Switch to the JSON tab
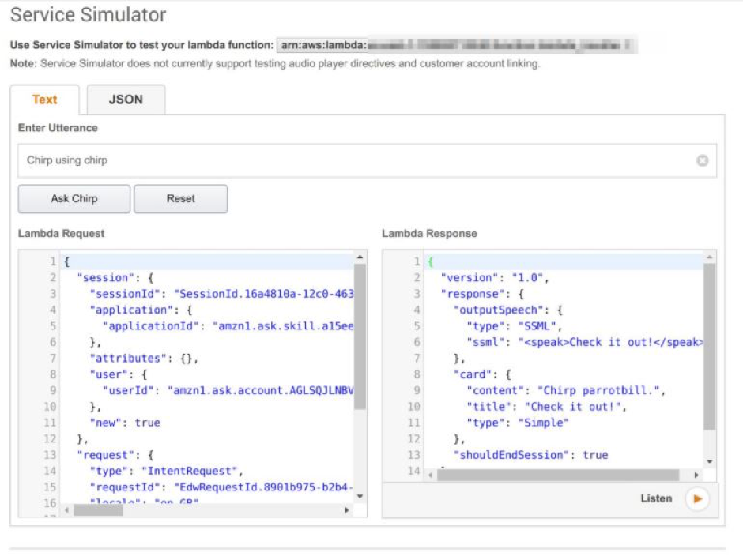Screen dimensions: 743x560 click(x=125, y=100)
